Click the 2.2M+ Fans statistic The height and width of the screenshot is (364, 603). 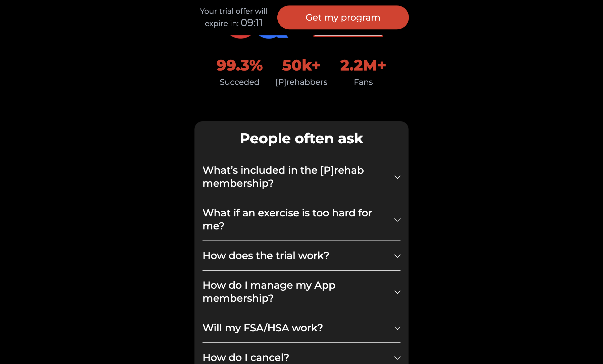363,72
